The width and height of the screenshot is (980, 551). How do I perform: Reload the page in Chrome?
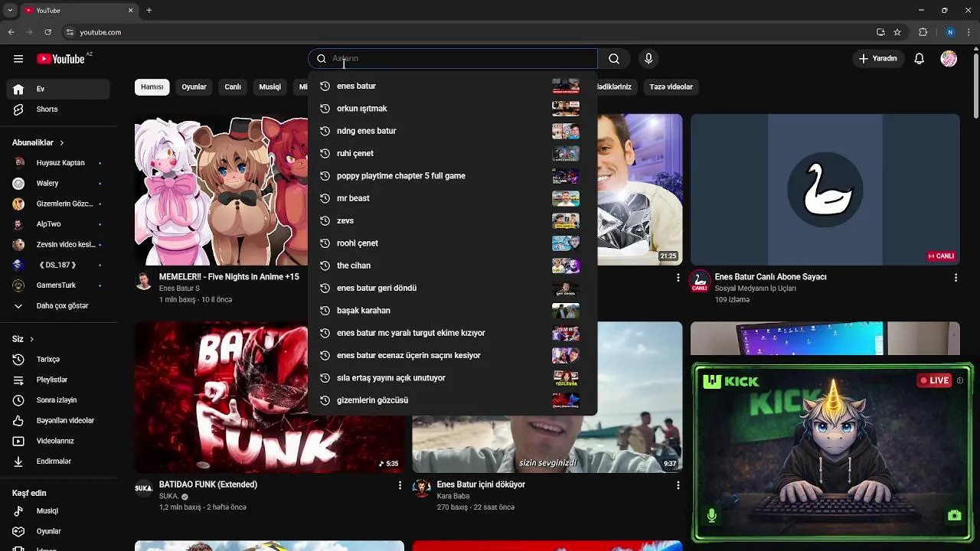[x=47, y=32]
